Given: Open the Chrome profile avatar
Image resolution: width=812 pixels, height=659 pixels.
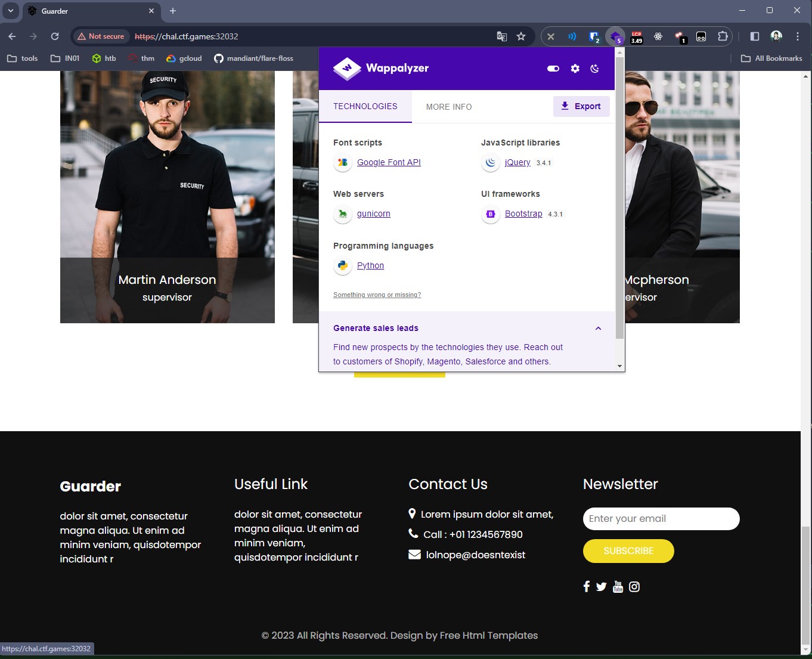Looking at the screenshot, I should [776, 36].
